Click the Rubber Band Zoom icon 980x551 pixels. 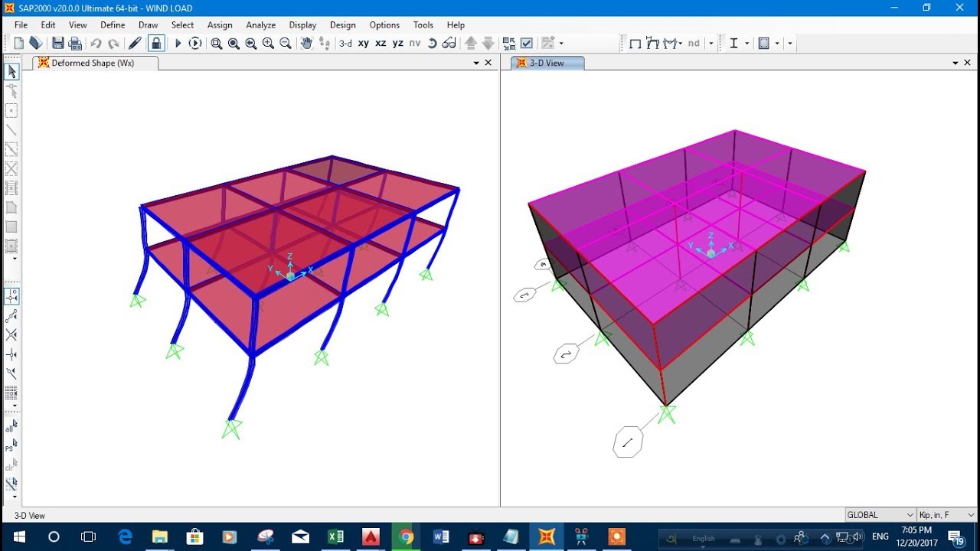[216, 43]
